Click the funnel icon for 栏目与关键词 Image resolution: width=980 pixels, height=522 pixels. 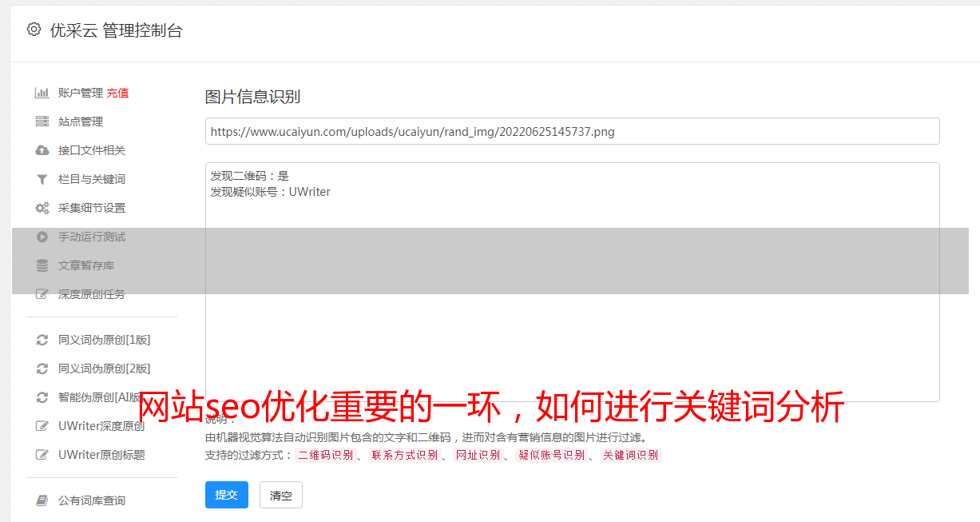pos(42,179)
